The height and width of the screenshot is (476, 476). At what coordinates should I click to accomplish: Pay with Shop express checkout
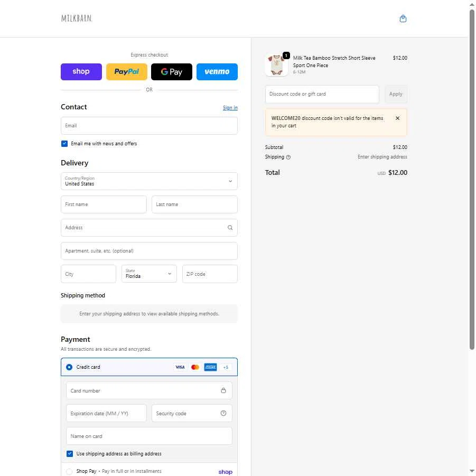(81, 72)
